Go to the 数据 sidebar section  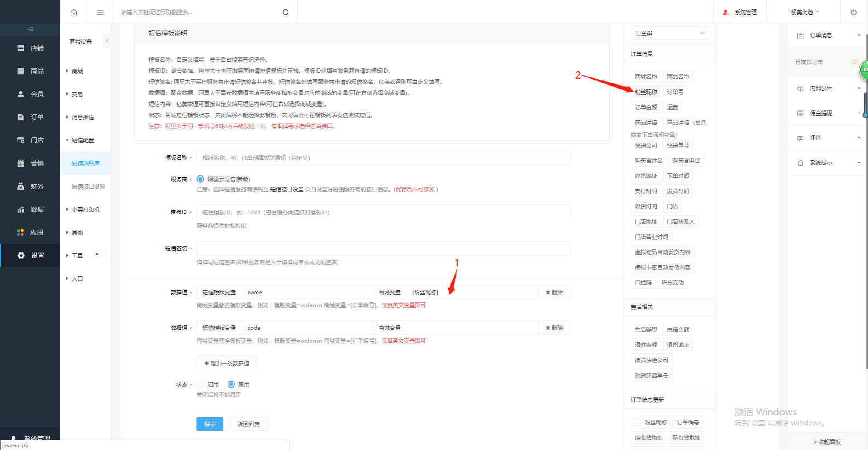tap(30, 209)
